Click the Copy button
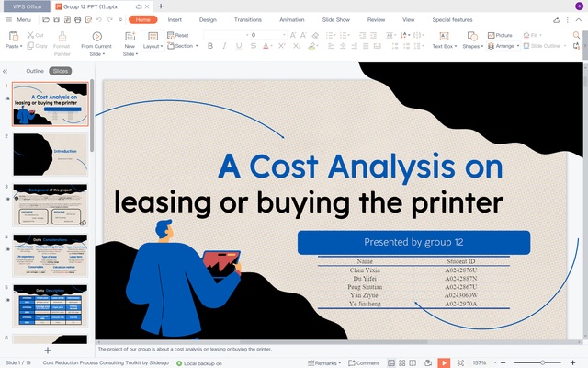Screen dimensions: 588x368 click(x=37, y=45)
